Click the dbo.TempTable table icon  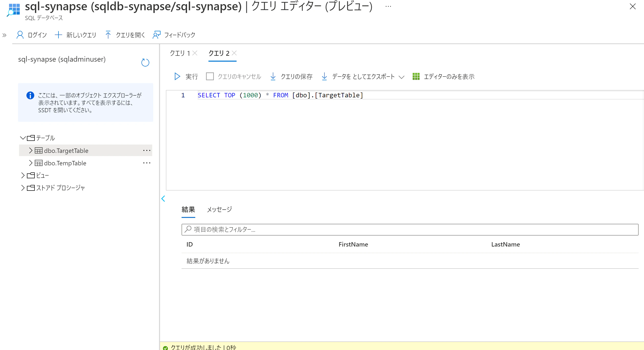click(38, 163)
